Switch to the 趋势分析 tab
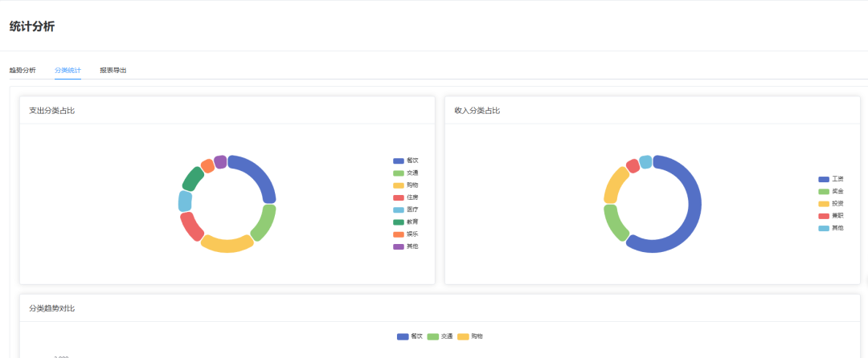Screen dimensions: 868x358 coord(23,70)
